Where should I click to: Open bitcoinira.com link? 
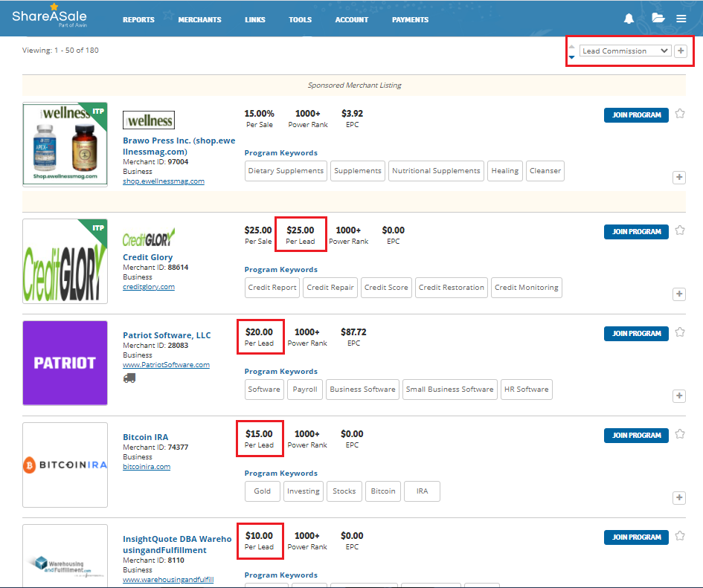point(147,467)
